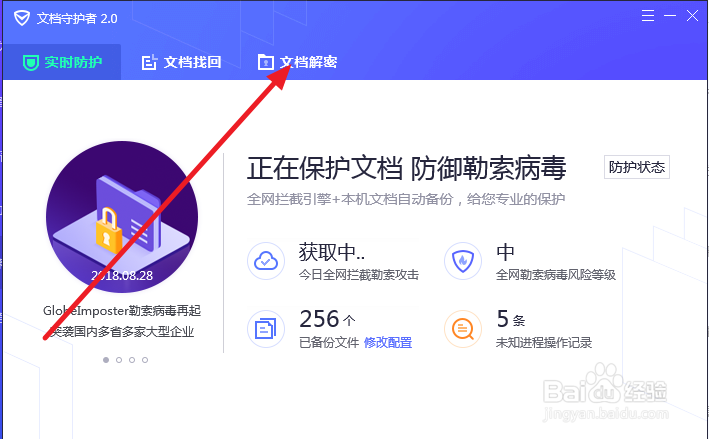Viewport: 709px width, 439px height.
Task: Open the 修改配置 link
Action: pos(388,342)
